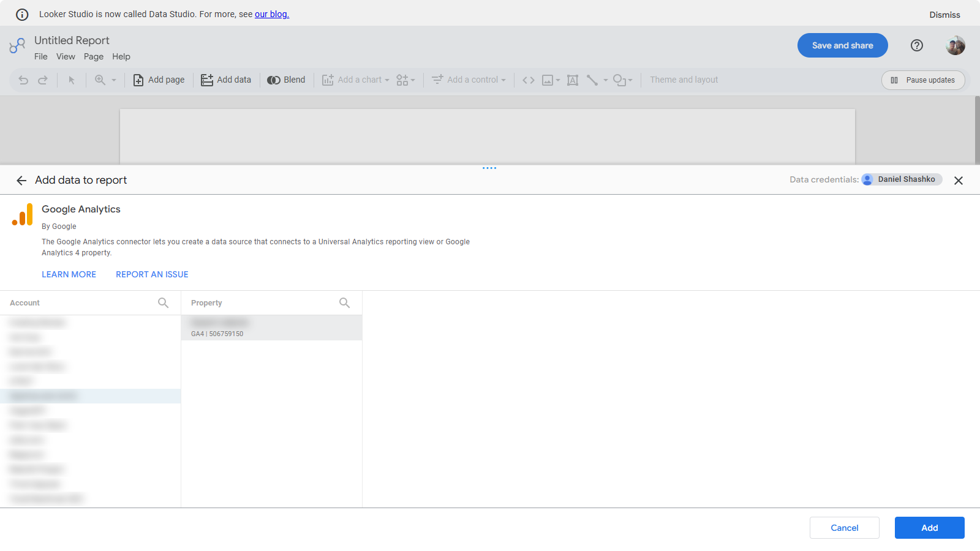Open the View menu
The width and height of the screenshot is (980, 551).
(66, 56)
